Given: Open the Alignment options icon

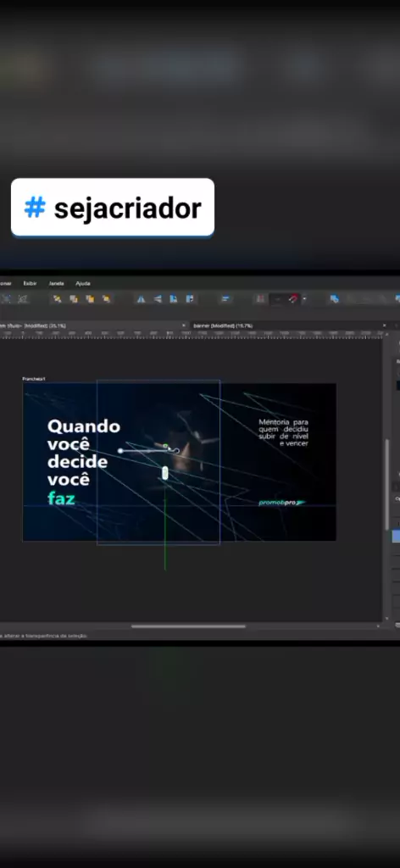Looking at the screenshot, I should (225, 299).
